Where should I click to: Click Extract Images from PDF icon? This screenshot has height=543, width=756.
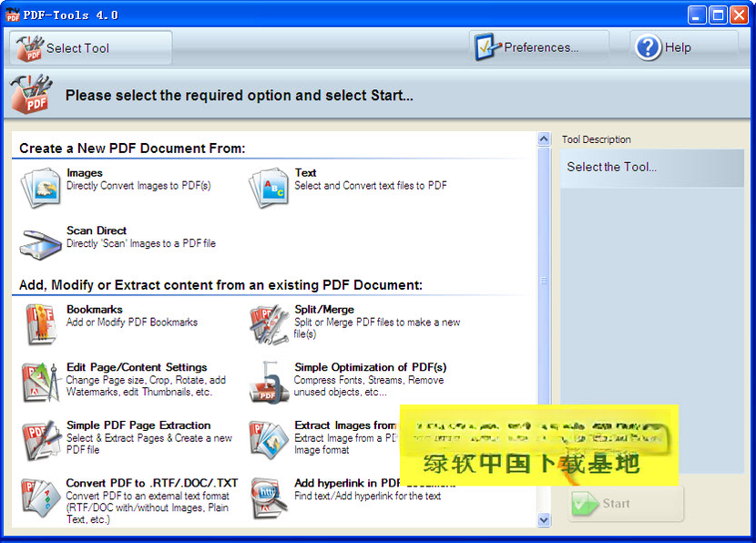pyautogui.click(x=269, y=440)
